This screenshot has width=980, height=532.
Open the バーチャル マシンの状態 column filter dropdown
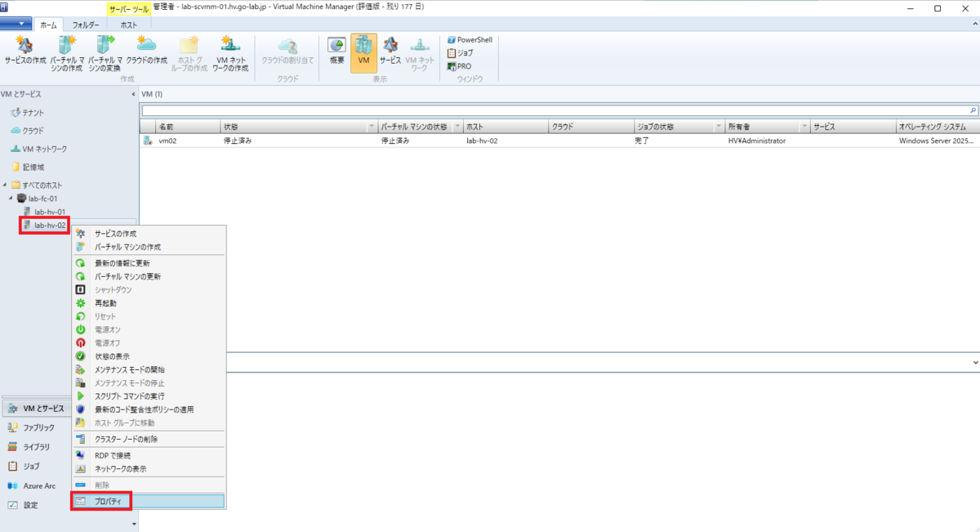coord(457,127)
